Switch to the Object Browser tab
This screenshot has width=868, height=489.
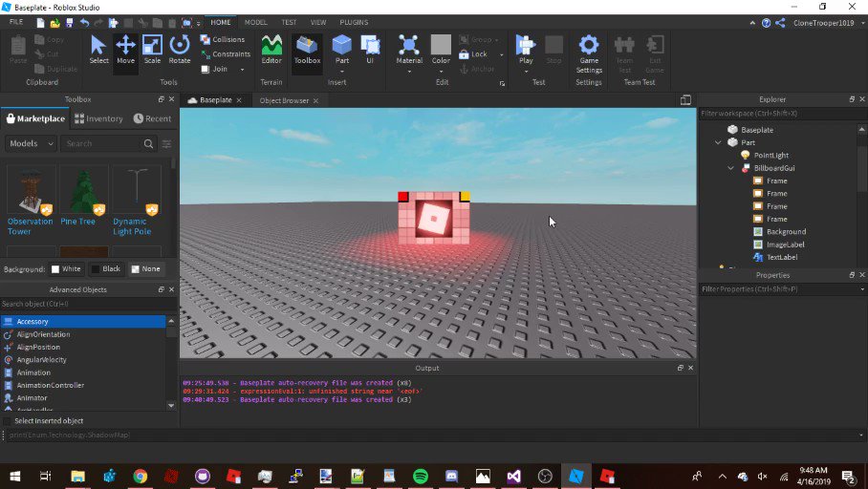click(284, 100)
